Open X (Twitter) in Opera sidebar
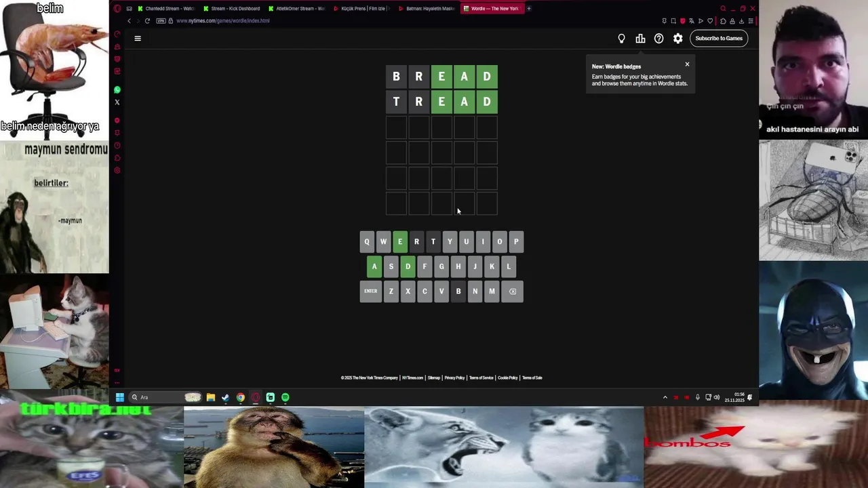Image resolution: width=868 pixels, height=488 pixels. click(x=117, y=102)
